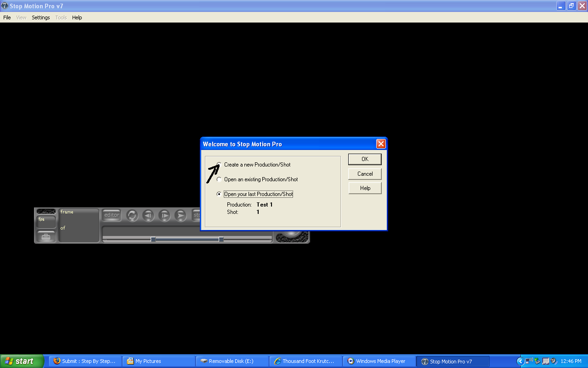The height and width of the screenshot is (368, 588).
Task: Open the greyed View menu
Action: point(21,17)
